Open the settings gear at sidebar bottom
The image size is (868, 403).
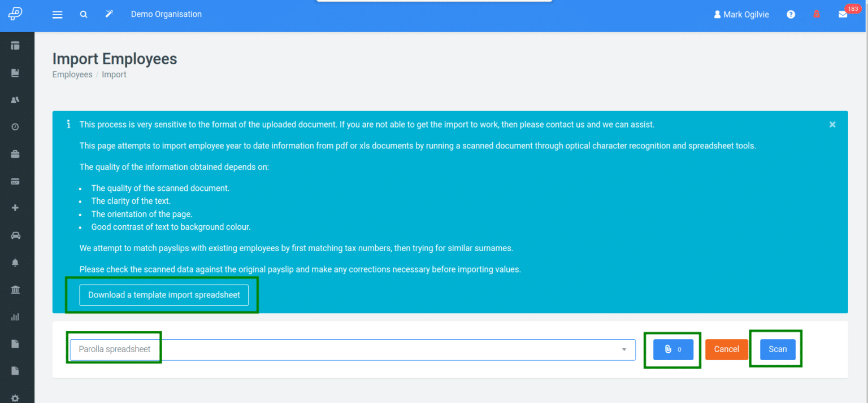tap(15, 397)
